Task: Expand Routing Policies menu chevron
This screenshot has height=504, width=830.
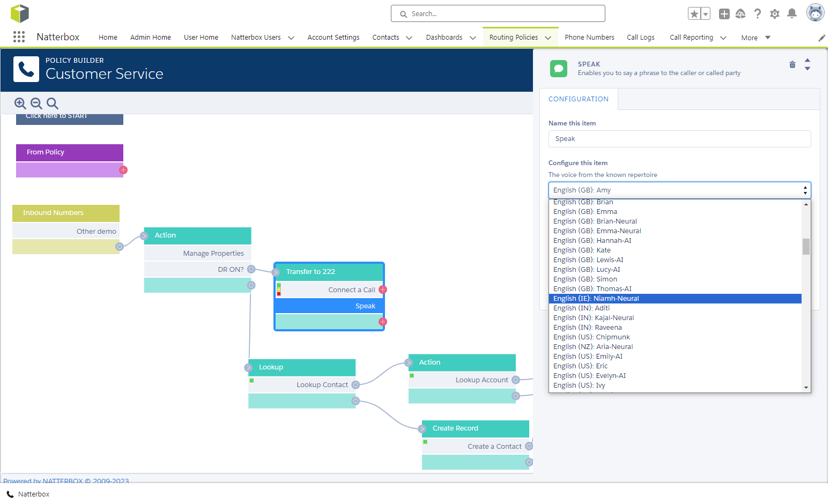Action: pyautogui.click(x=548, y=38)
